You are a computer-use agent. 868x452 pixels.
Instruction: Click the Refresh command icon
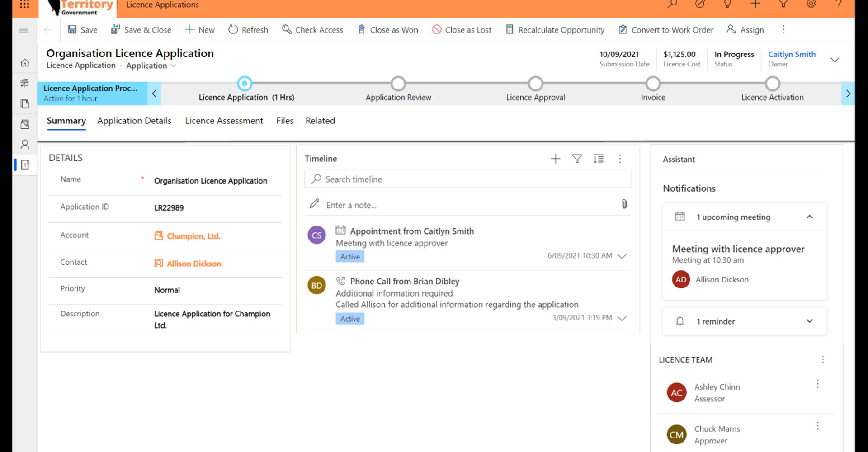coord(233,30)
